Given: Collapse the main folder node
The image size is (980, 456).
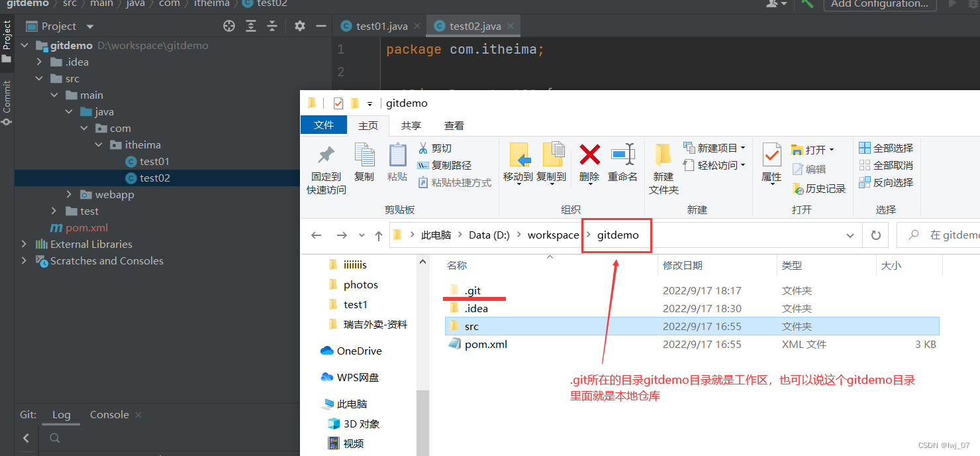Looking at the screenshot, I should point(54,95).
